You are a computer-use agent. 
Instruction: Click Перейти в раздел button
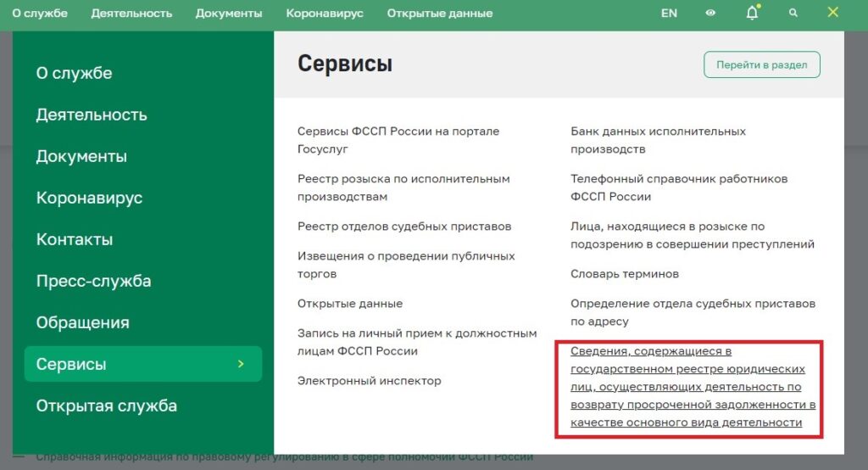click(x=761, y=64)
